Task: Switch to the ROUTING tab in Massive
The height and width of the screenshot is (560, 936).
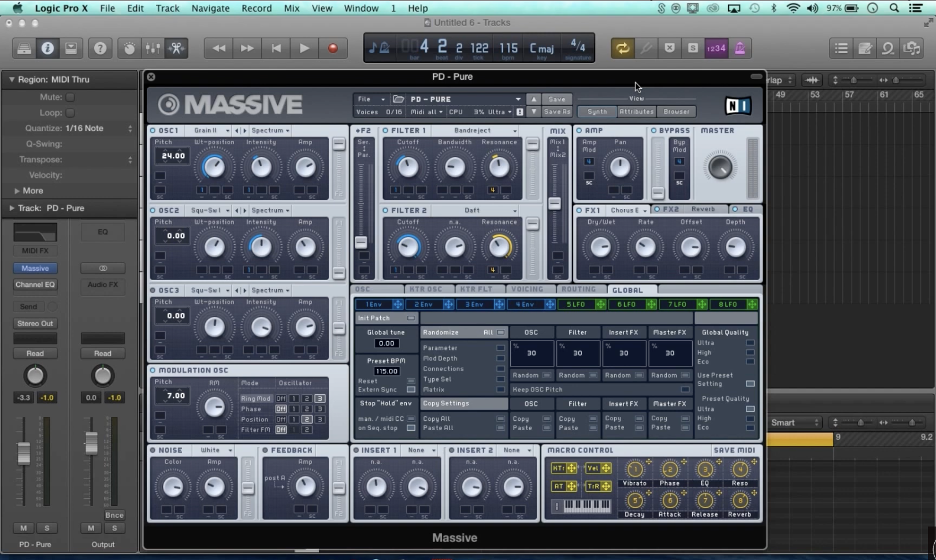Action: [578, 289]
